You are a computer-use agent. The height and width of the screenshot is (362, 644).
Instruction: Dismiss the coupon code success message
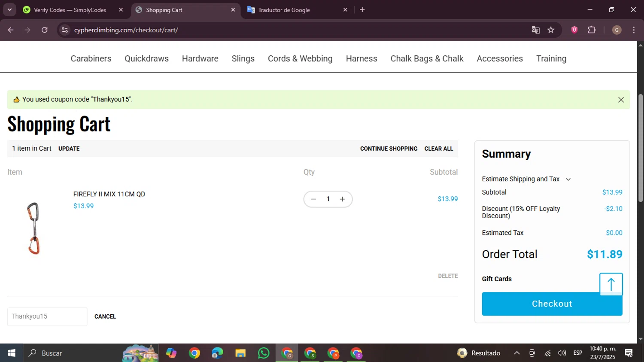click(621, 100)
